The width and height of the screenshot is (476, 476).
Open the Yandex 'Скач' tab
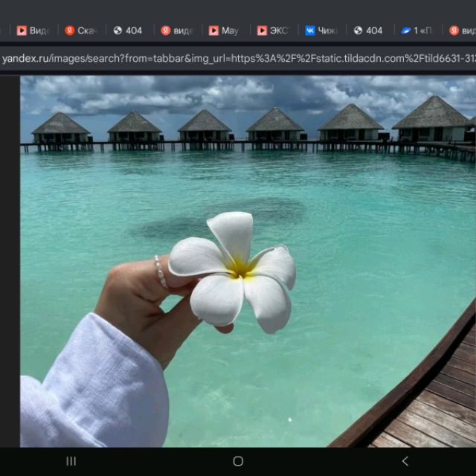[81, 30]
